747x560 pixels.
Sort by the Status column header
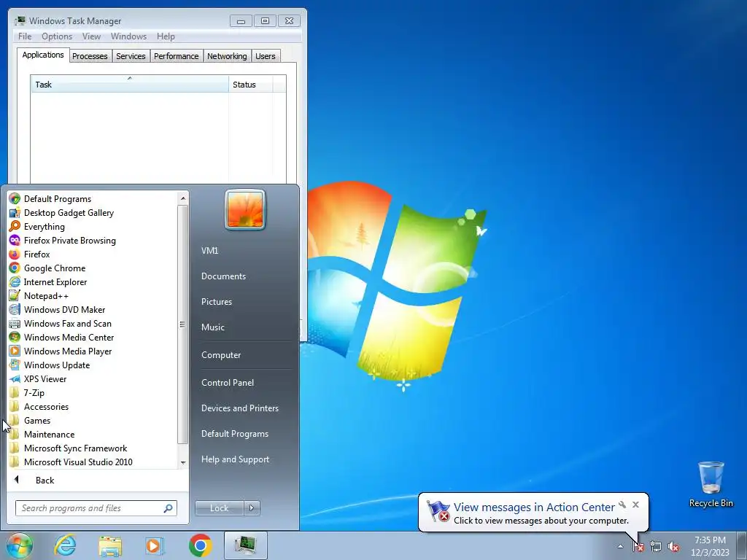point(251,85)
